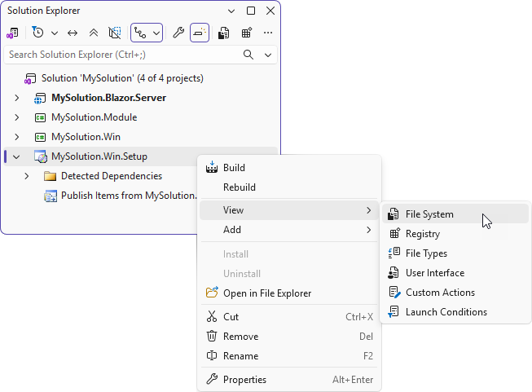Select Publish Items from MySolution entry
The image size is (532, 392).
129,196
